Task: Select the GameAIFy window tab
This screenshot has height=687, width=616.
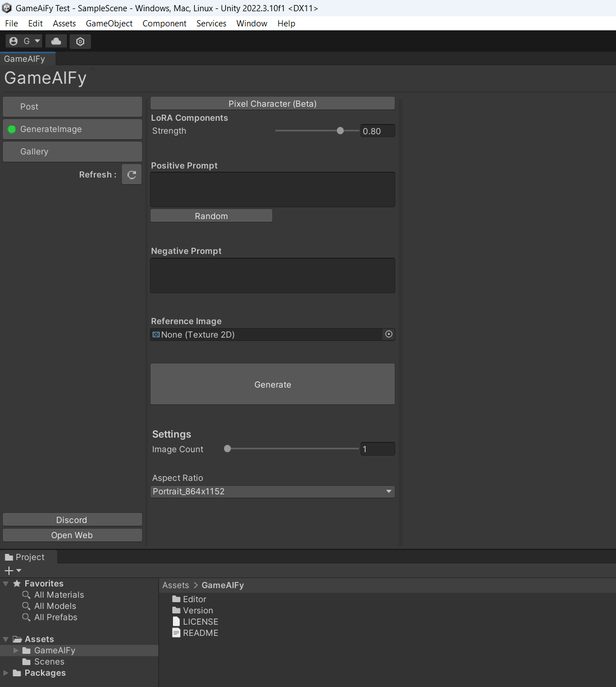Action: (27, 59)
